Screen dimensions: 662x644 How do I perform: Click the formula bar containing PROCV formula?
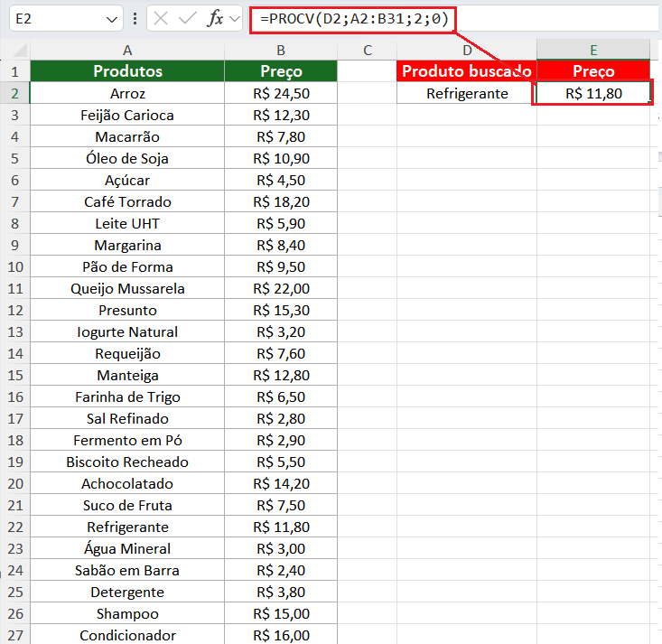[x=452, y=19]
